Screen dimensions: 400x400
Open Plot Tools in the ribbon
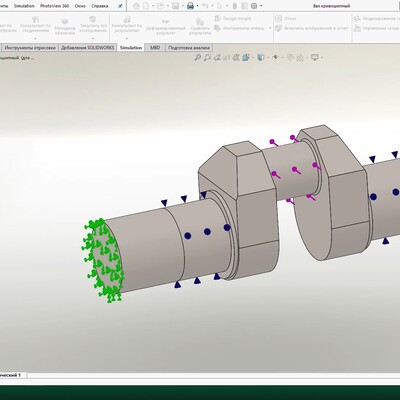(x=239, y=29)
